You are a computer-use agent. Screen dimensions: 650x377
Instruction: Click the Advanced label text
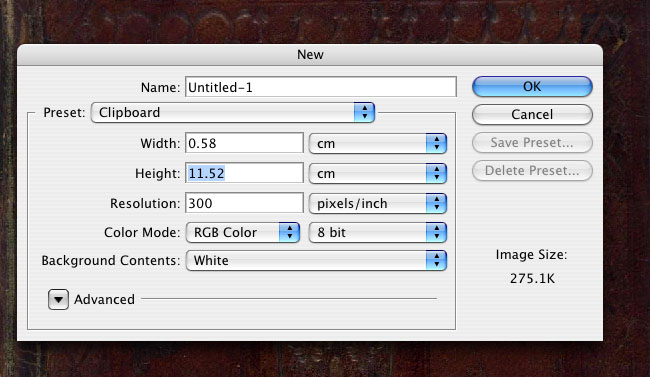pos(104,299)
